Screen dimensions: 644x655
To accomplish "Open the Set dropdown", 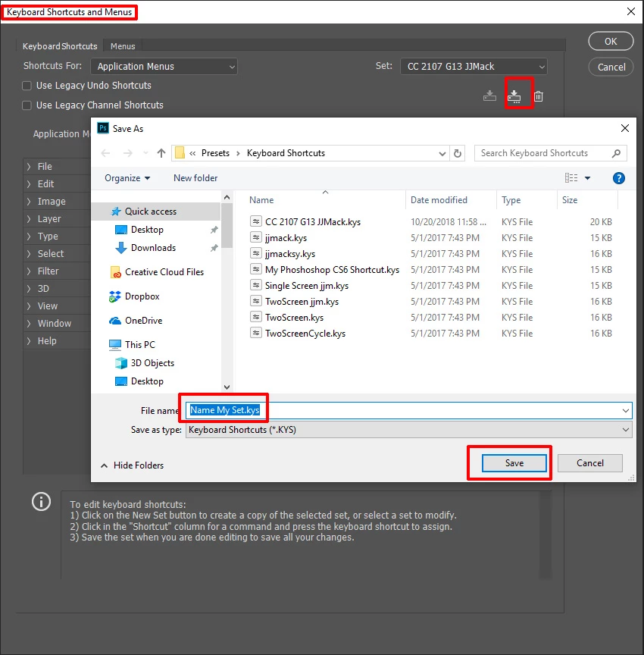I will click(474, 67).
